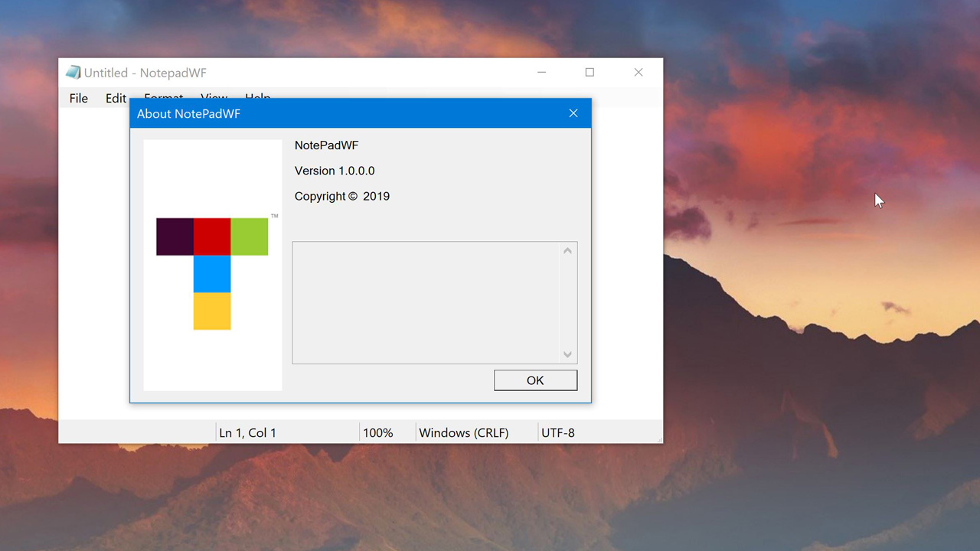Image resolution: width=980 pixels, height=551 pixels.
Task: Open the Edit menu
Action: 116,98
